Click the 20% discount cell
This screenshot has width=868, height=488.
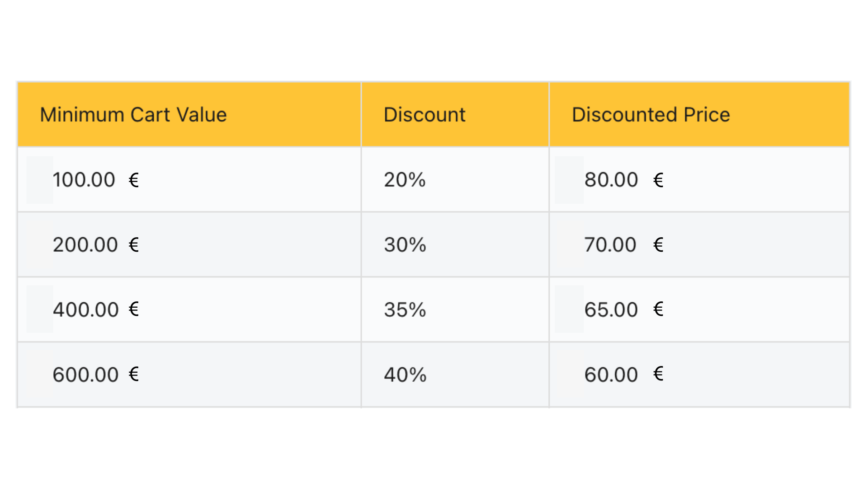[455, 179]
